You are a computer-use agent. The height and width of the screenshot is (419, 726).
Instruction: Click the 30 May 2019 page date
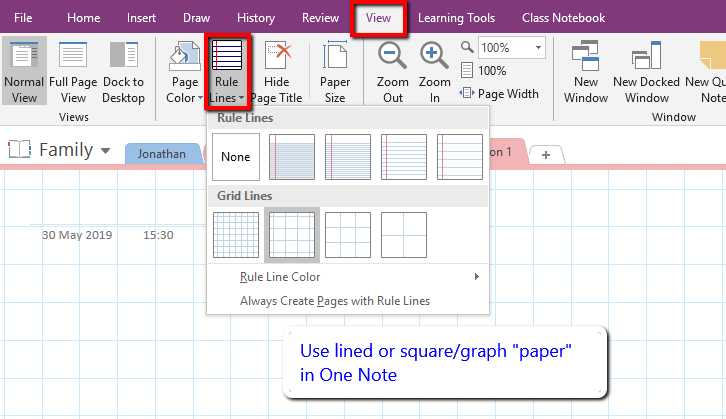point(77,235)
